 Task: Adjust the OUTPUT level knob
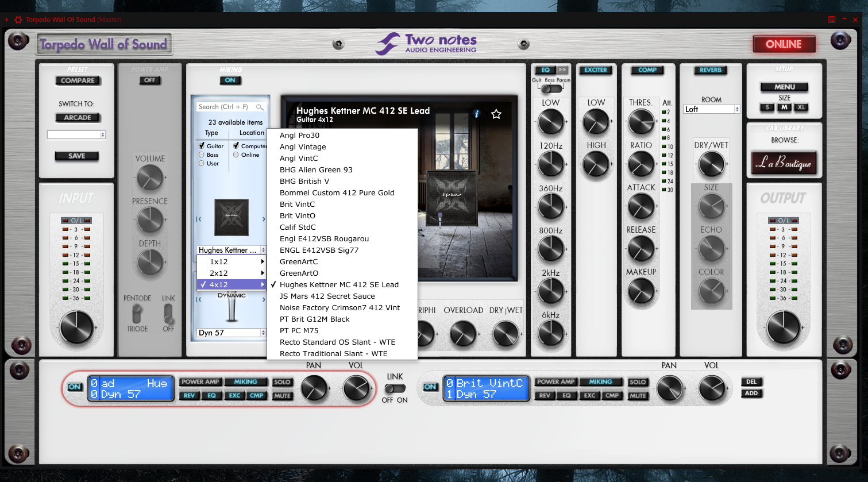784,327
